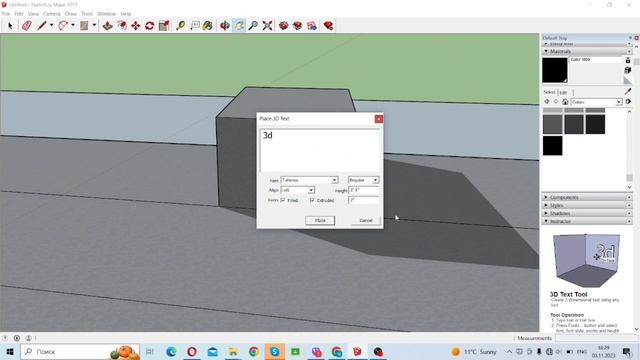Click the Cancel button

click(366, 220)
